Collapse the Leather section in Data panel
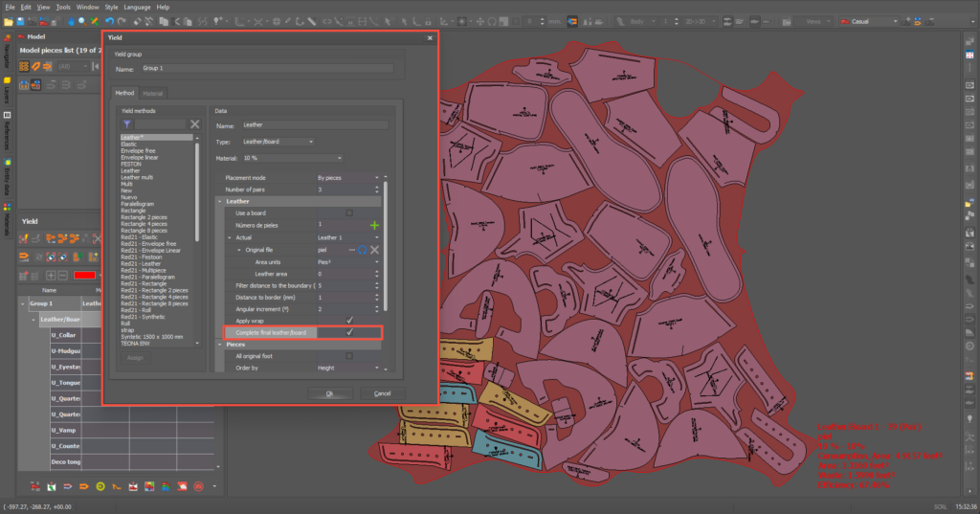The width and height of the screenshot is (980, 514). click(x=220, y=202)
